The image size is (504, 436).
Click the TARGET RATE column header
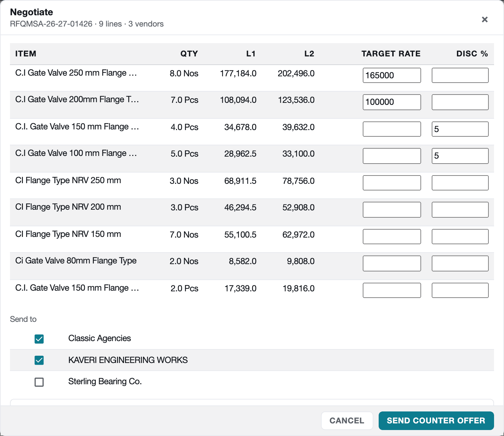coord(391,54)
